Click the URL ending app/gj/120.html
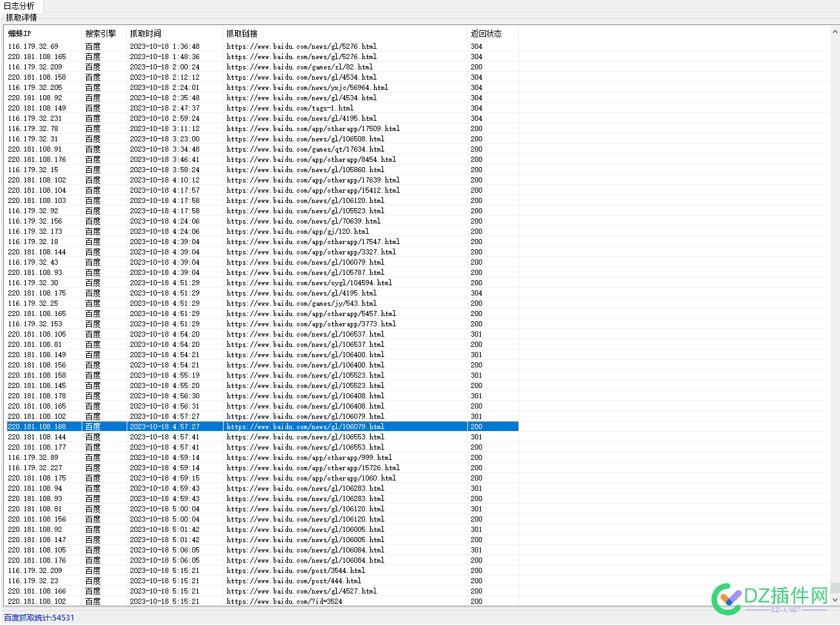 point(298,231)
